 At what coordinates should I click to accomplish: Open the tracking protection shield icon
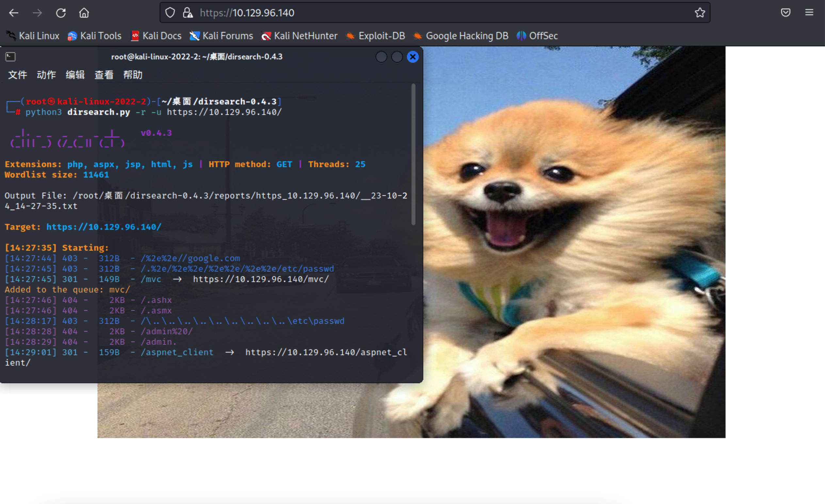tap(170, 13)
